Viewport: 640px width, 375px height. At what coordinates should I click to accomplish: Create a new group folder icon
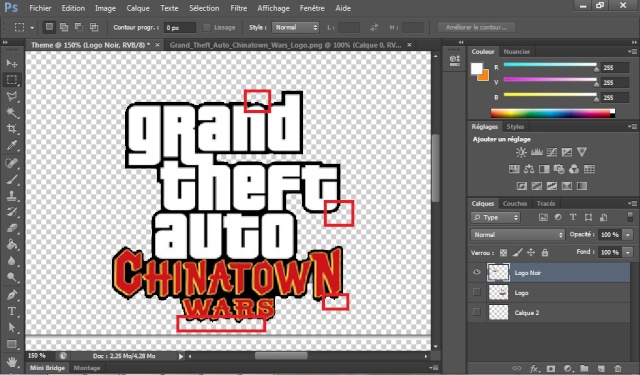[x=584, y=368]
